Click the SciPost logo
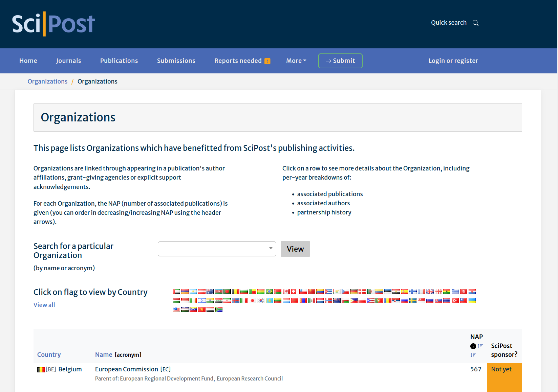The width and height of the screenshot is (558, 392). (53, 24)
